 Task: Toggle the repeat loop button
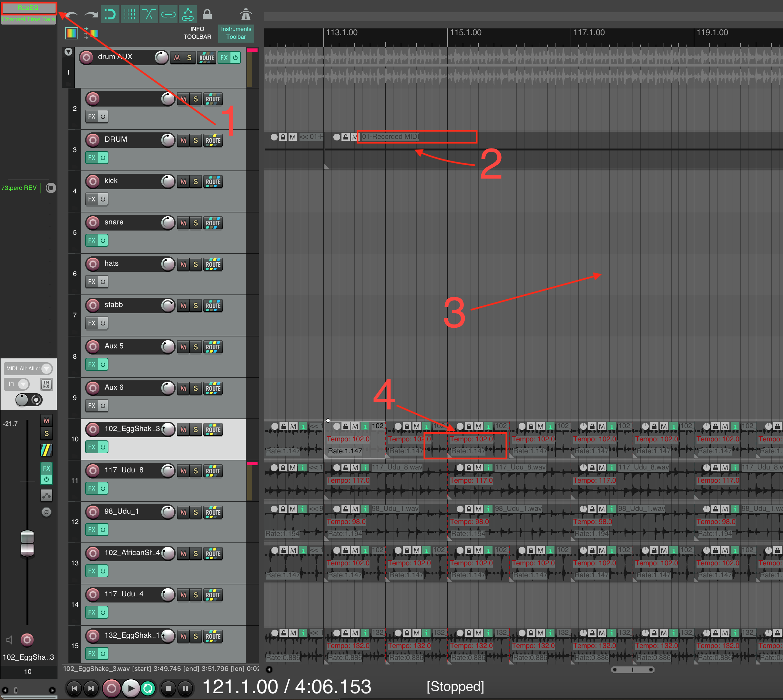tap(148, 688)
